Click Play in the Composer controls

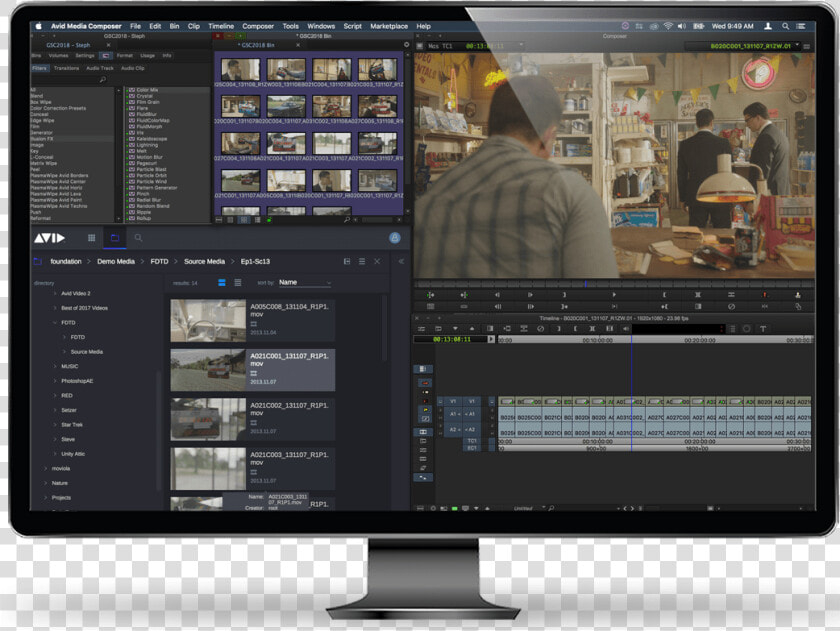(614, 295)
